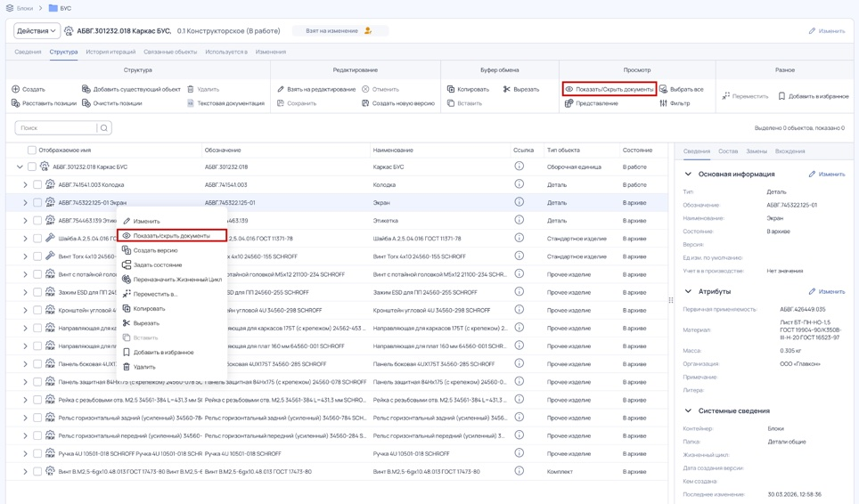
Task: Switch to the Используется в tab
Action: coord(226,52)
